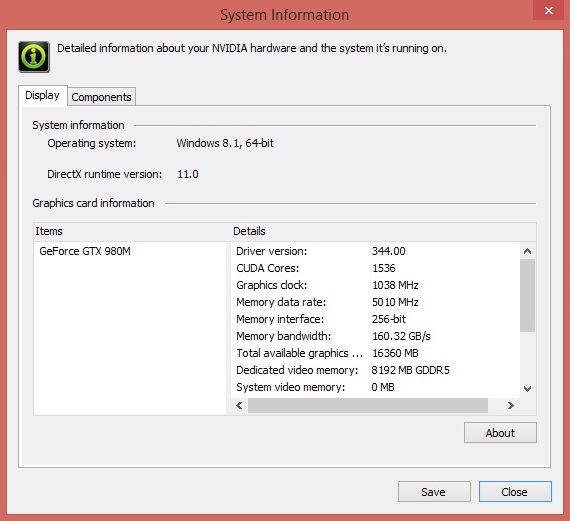Click the 1536 CUDA cores value

[x=384, y=268]
